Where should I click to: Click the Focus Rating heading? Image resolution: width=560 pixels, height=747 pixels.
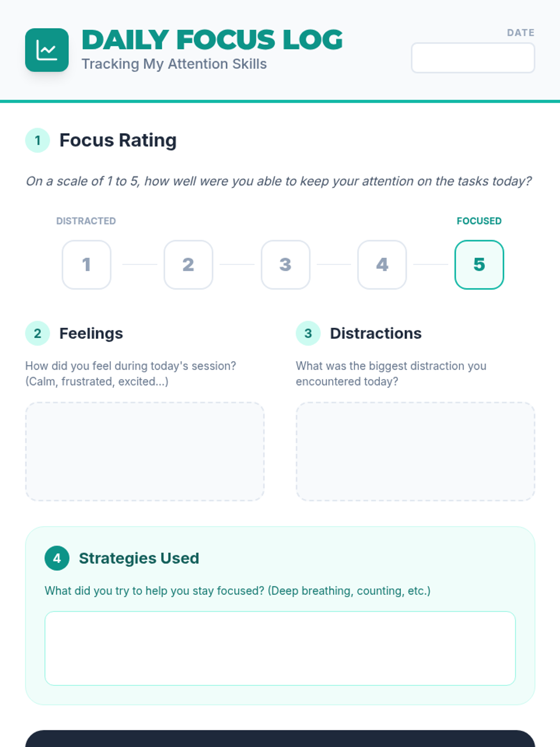(118, 140)
